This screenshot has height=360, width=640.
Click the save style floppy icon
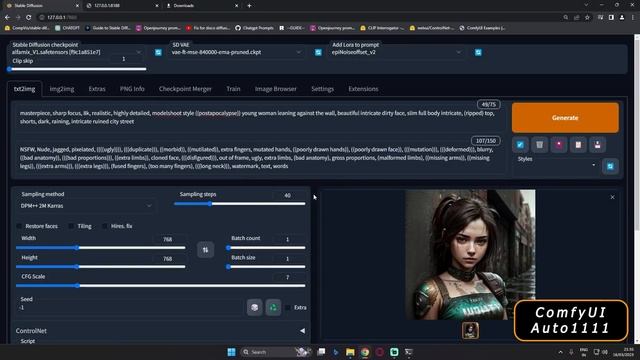pos(598,145)
